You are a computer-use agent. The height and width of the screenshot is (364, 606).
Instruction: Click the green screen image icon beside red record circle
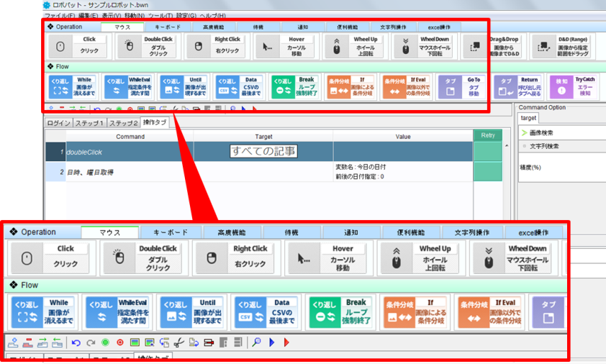pyautogui.click(x=135, y=342)
